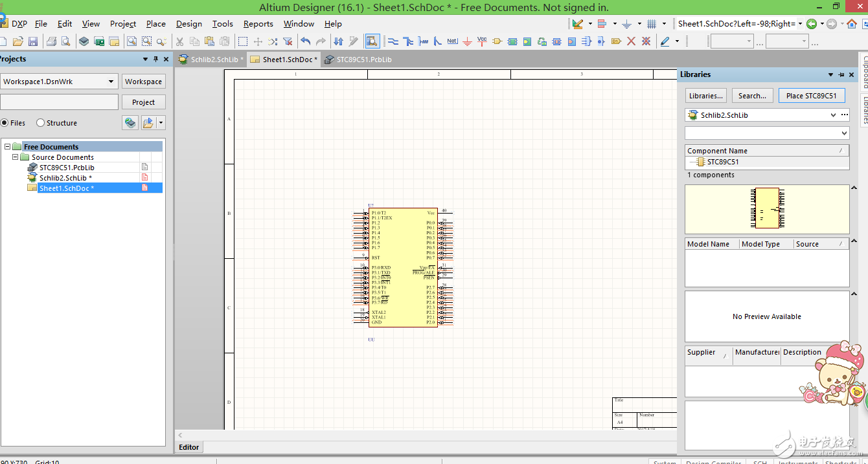Open the Design menu

click(188, 24)
